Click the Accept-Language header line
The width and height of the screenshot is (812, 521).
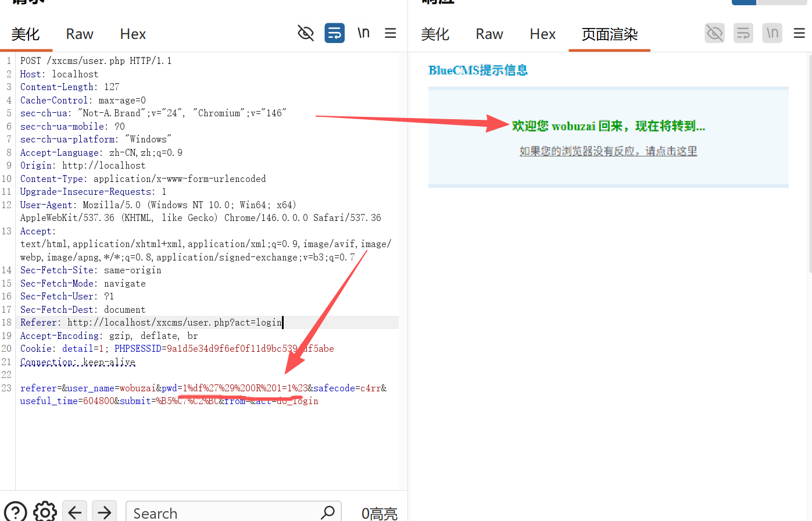101,153
